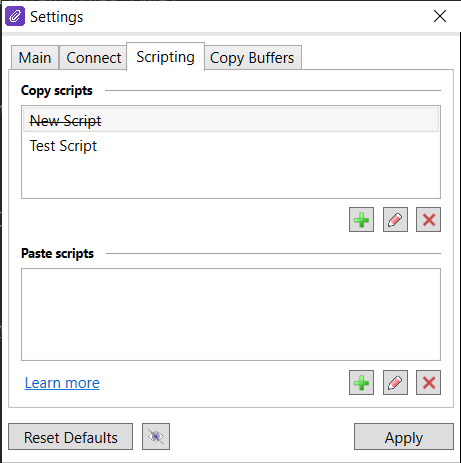Add a new copy script
The height and width of the screenshot is (463, 461).
pyautogui.click(x=361, y=219)
